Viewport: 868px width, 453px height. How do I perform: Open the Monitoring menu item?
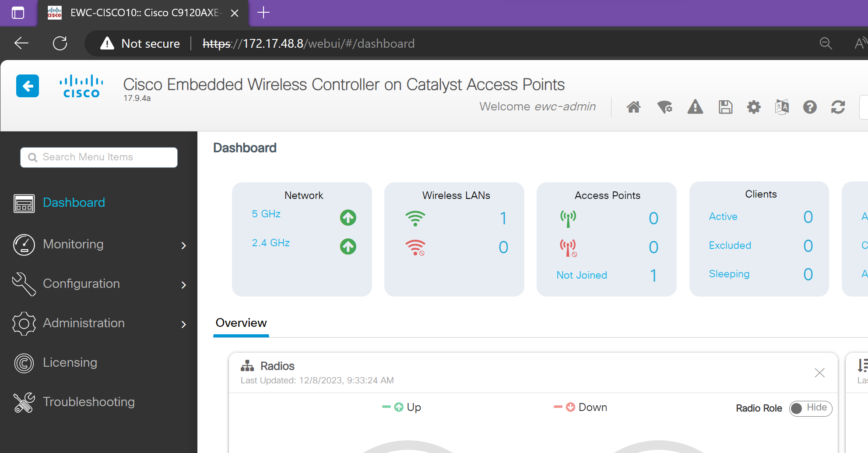click(73, 244)
